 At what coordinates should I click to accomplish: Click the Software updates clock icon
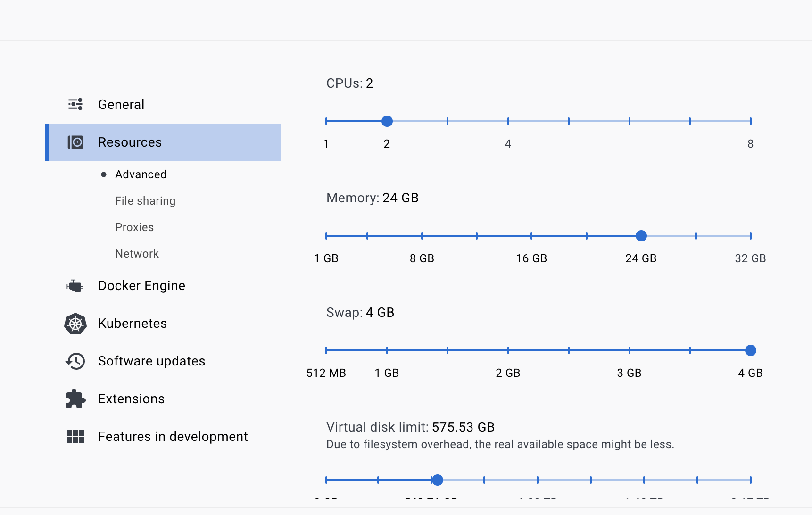(75, 361)
